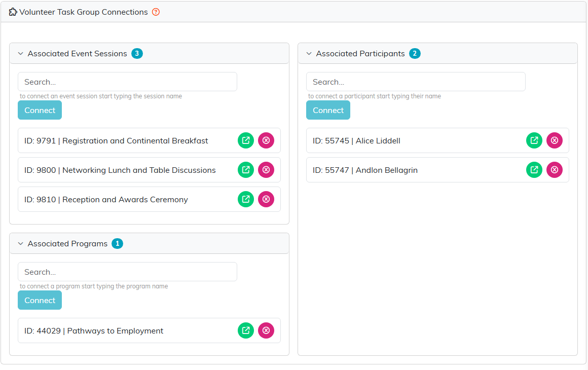This screenshot has height=370, width=588.
Task: Focus the event session search field
Action: coord(128,82)
